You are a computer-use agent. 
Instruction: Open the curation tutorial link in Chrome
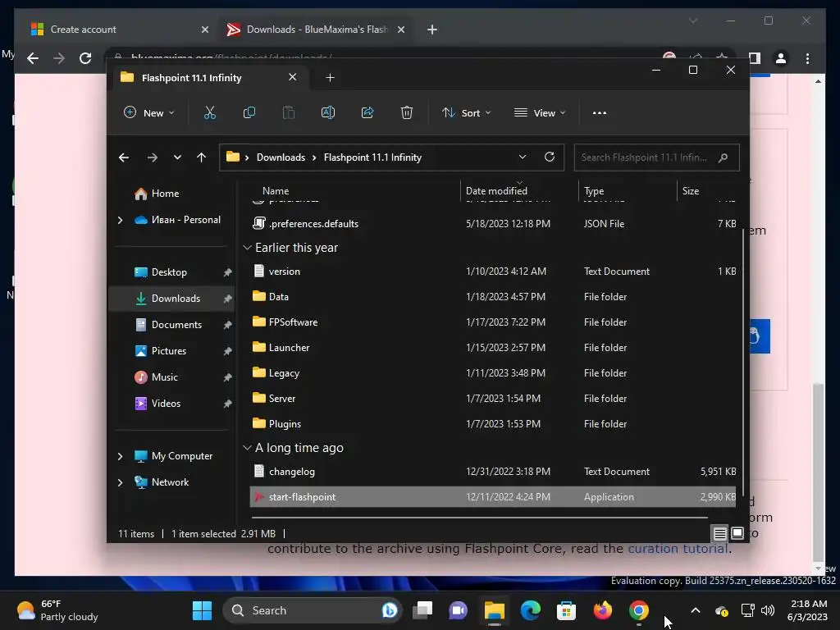click(678, 549)
